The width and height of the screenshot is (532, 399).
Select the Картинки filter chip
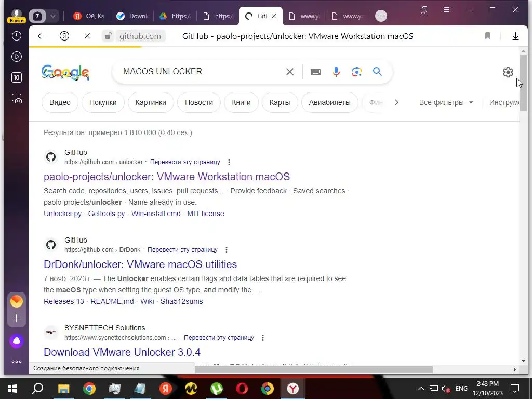tap(151, 102)
